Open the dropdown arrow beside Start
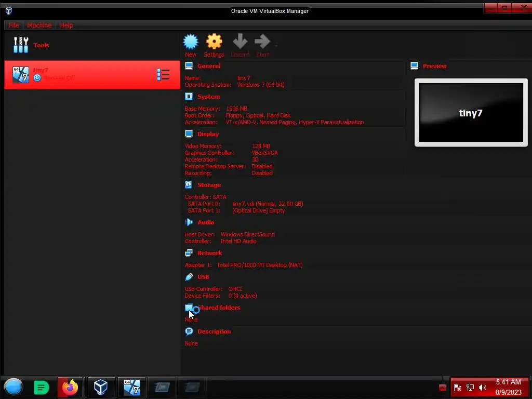The height and width of the screenshot is (399, 532). [276, 46]
